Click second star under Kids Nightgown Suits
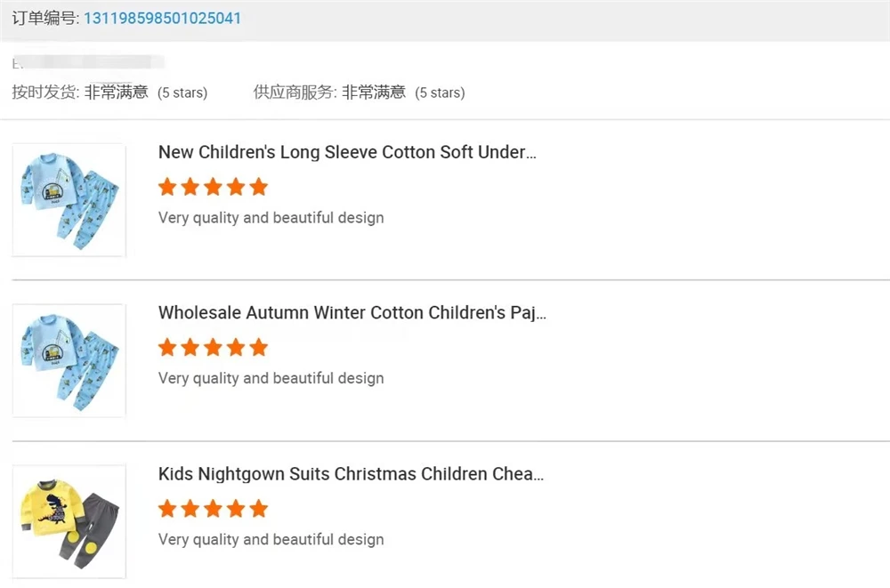This screenshot has height=588, width=890. 190,509
